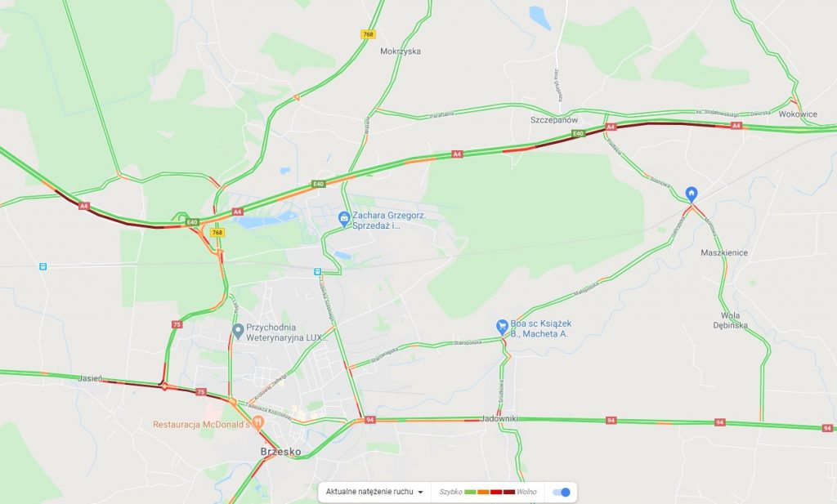Click the green Szybko traffic legend color
Image resolution: width=837 pixels, height=504 pixels.
470,492
